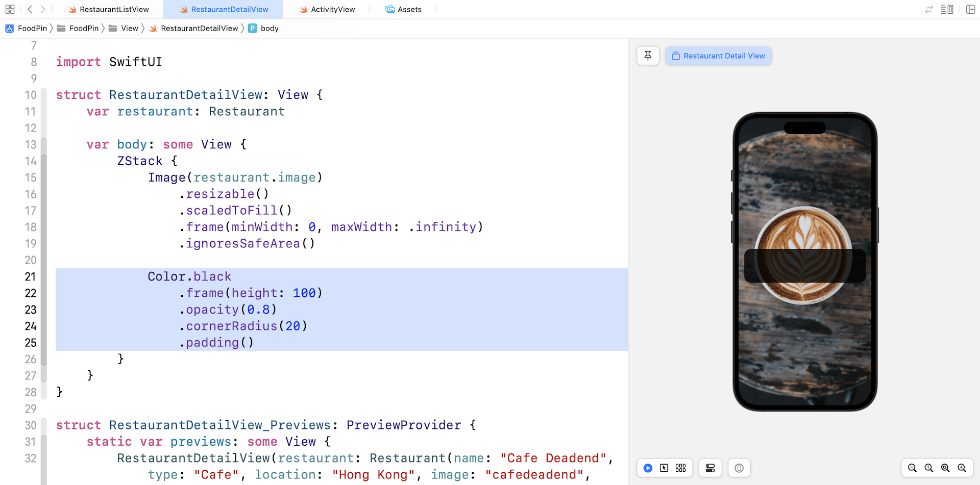The image size is (980, 485).
Task: Open the preview device picker icon
Action: tap(739, 468)
